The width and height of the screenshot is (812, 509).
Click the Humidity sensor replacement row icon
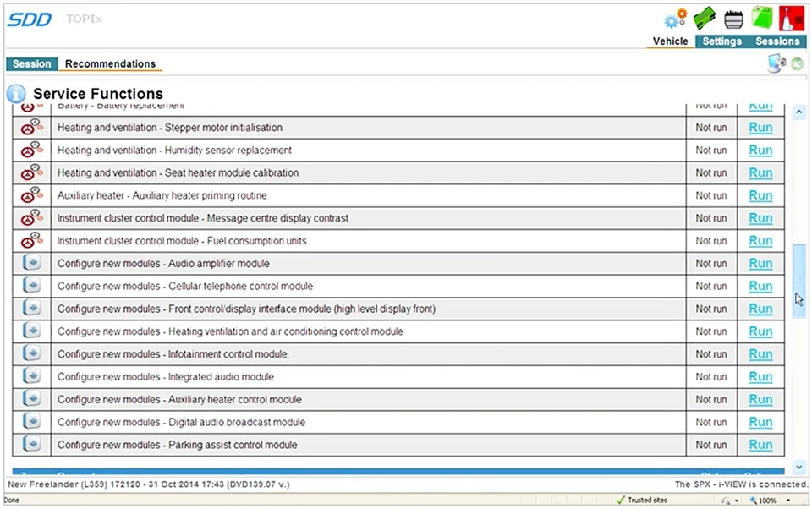point(31,151)
